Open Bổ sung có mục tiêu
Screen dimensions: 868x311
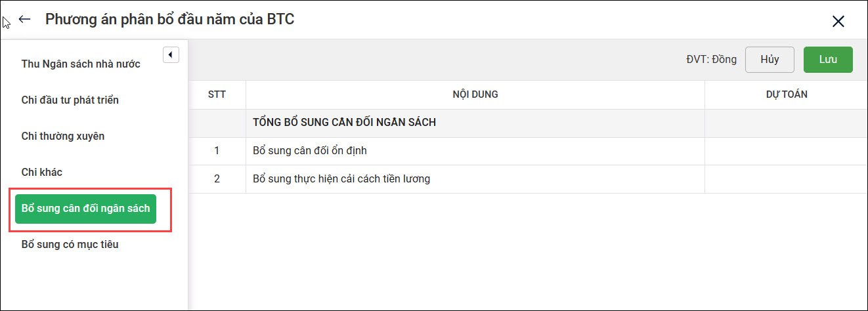point(70,245)
